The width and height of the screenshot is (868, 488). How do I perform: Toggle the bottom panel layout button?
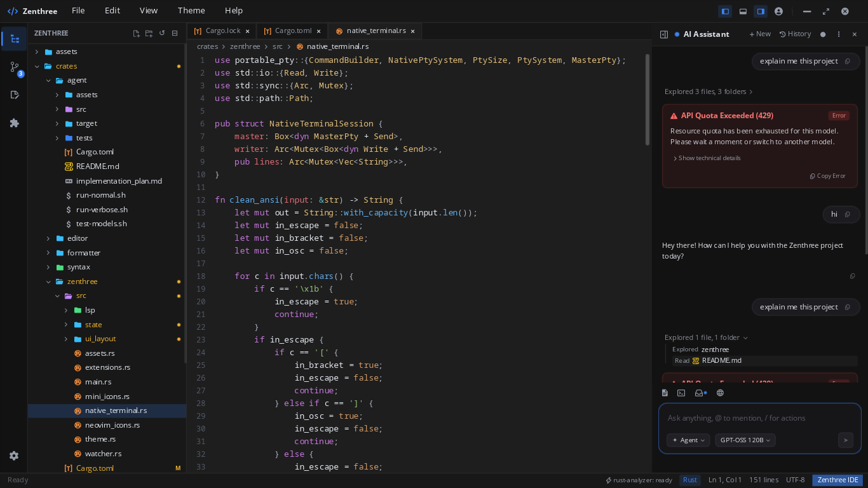[x=743, y=11]
